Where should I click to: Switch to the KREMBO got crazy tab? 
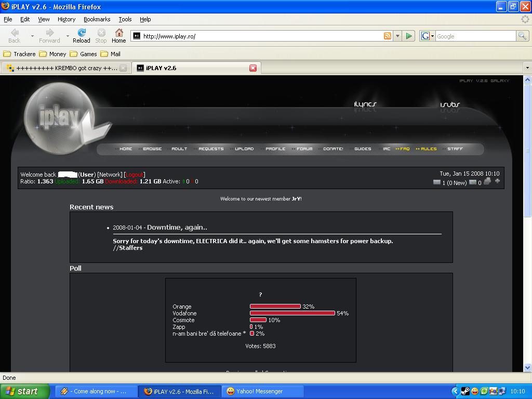[66, 68]
